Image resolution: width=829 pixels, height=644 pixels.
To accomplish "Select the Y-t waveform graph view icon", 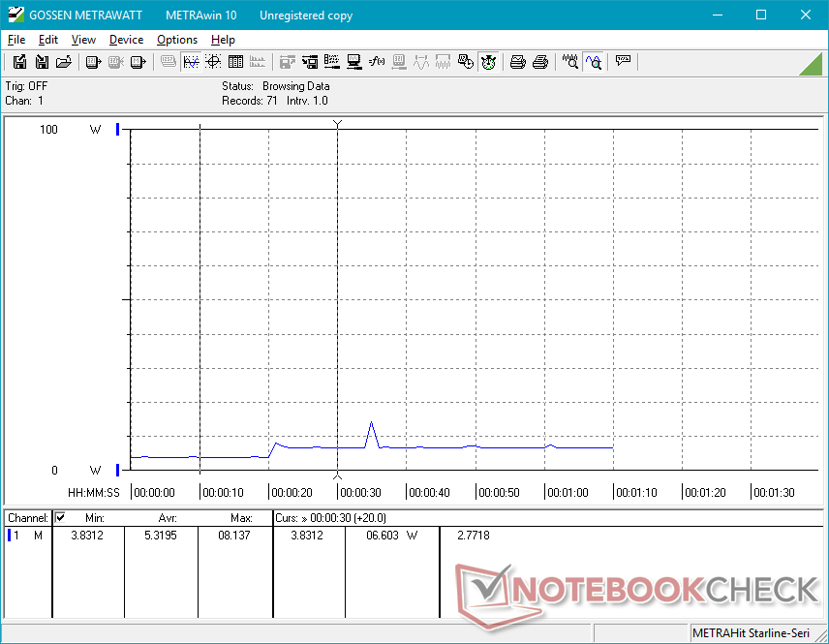I will (x=191, y=62).
